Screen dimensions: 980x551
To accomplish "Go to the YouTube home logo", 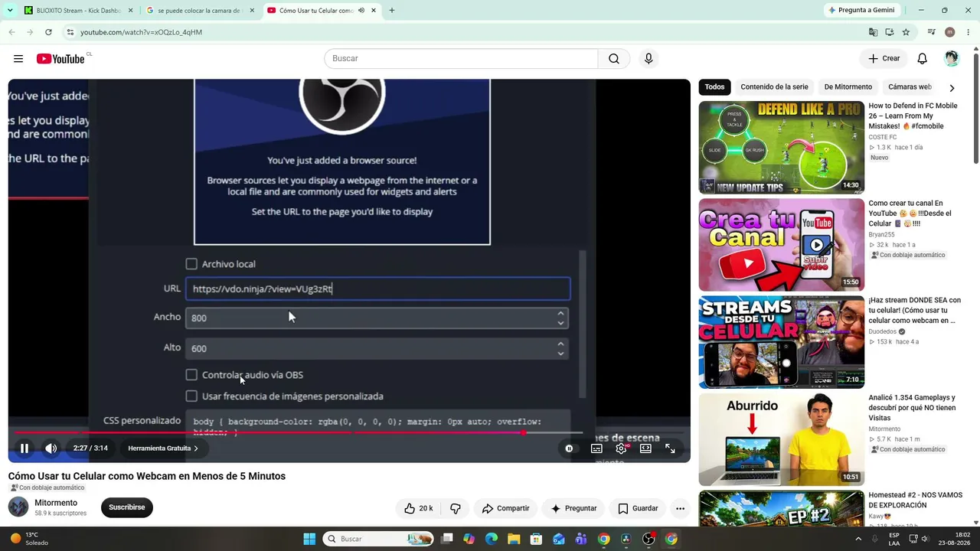I will pos(60,59).
